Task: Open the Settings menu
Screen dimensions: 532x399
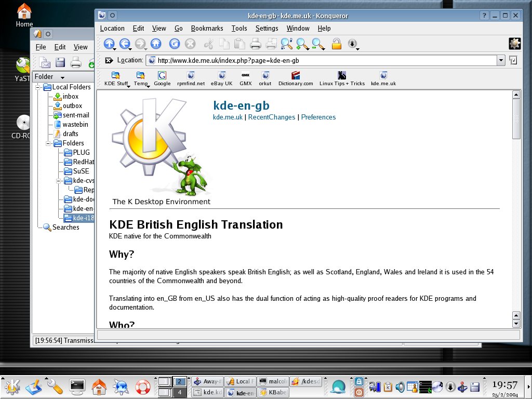Action: coord(267,28)
